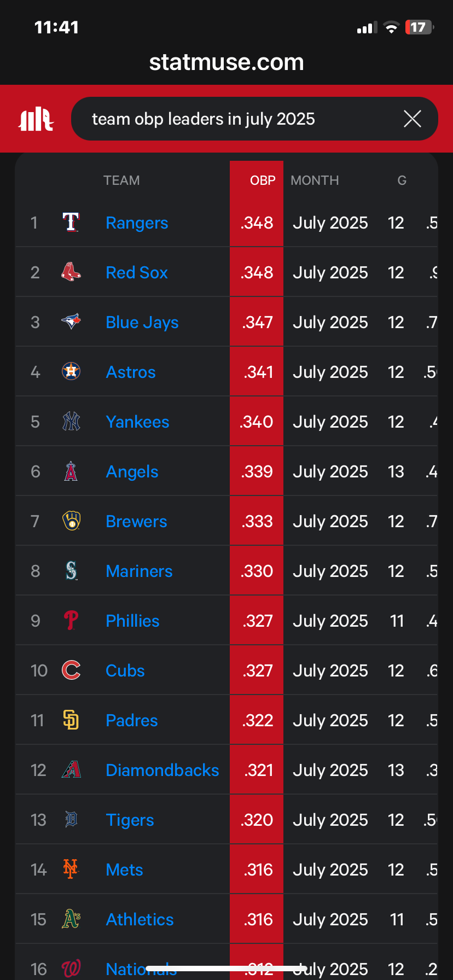Tap the Yankees team logo

click(x=71, y=422)
